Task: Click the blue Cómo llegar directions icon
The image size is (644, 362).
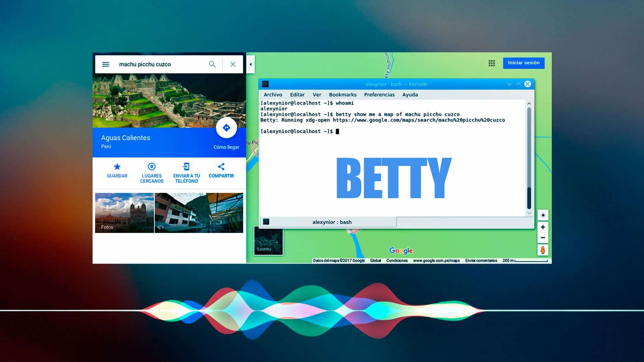Action: [227, 128]
